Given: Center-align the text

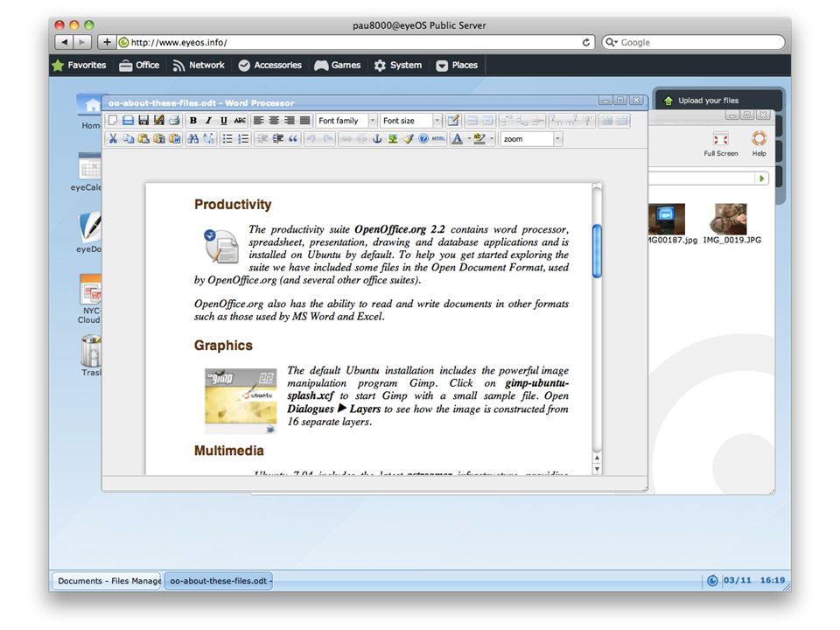Looking at the screenshot, I should (274, 121).
